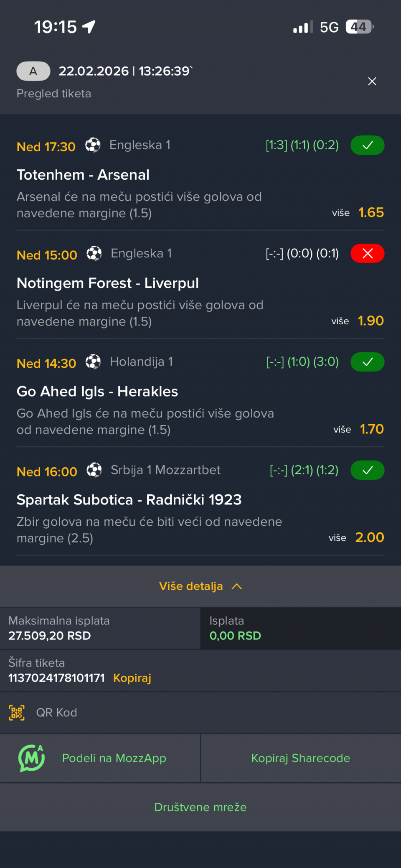Tap green checkmark for Go Ahed Igls match

click(x=367, y=362)
